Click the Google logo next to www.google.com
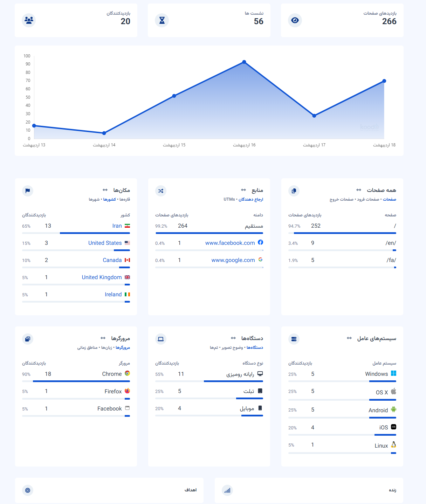 [260, 260]
